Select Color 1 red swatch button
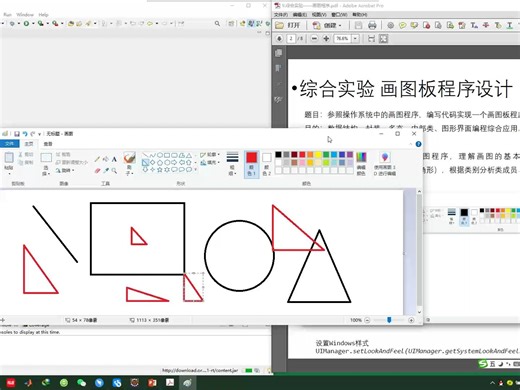The height and width of the screenshot is (390, 520). point(251,164)
